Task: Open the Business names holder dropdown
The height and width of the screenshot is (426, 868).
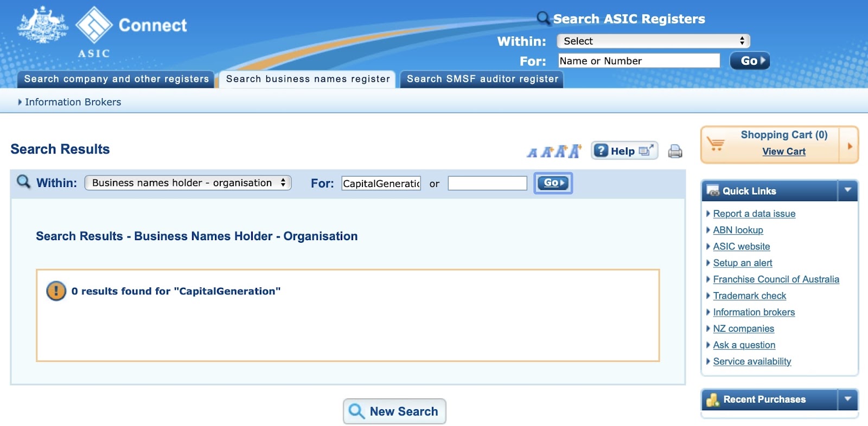Action: (x=188, y=183)
